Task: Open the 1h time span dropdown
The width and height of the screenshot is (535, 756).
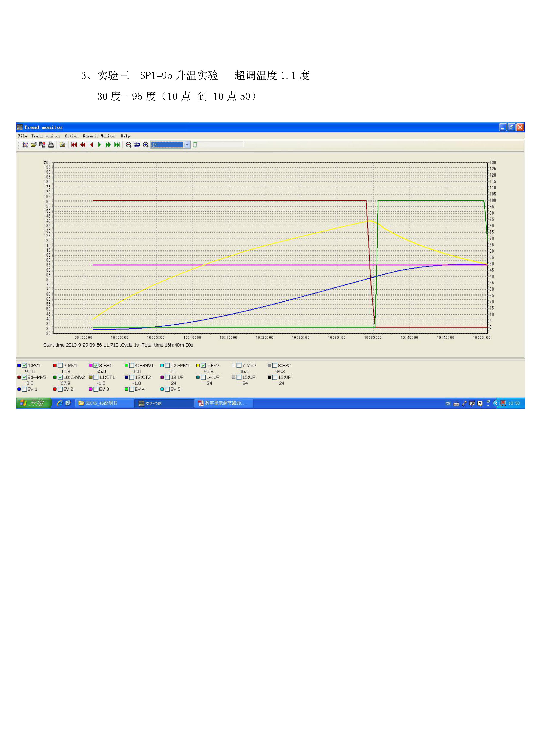Action: [187, 145]
